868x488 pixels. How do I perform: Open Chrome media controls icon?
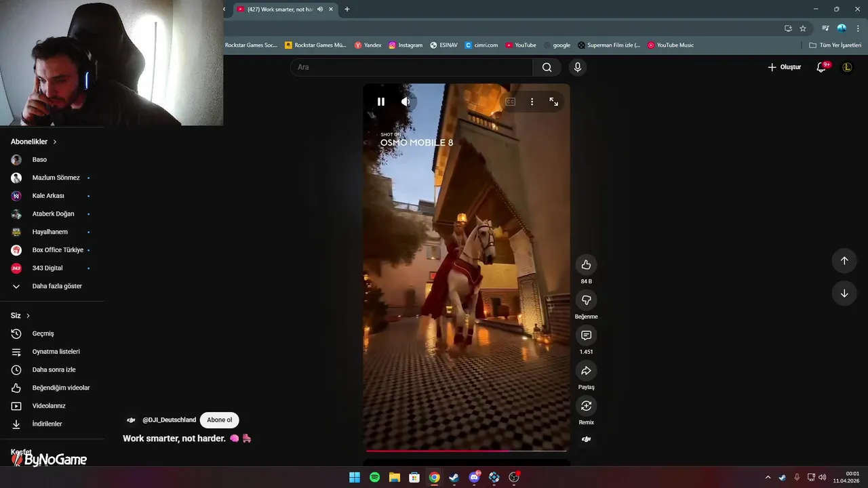click(x=825, y=28)
